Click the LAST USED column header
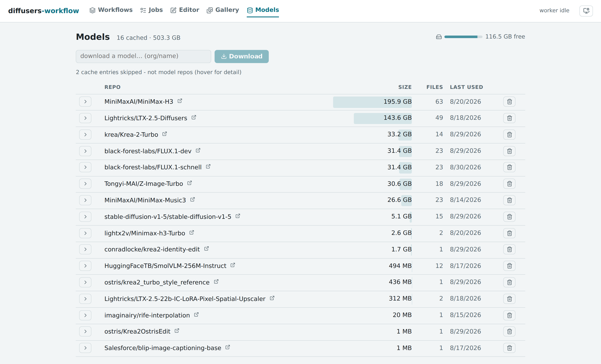The image size is (601, 364). coord(466,87)
